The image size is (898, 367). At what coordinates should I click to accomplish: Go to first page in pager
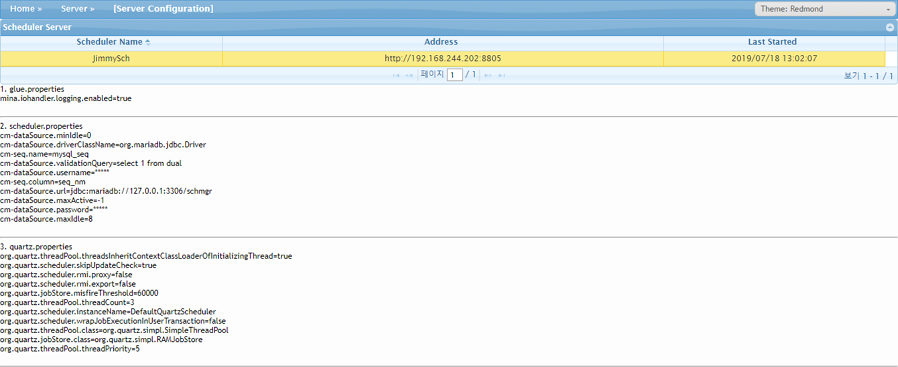coord(396,76)
